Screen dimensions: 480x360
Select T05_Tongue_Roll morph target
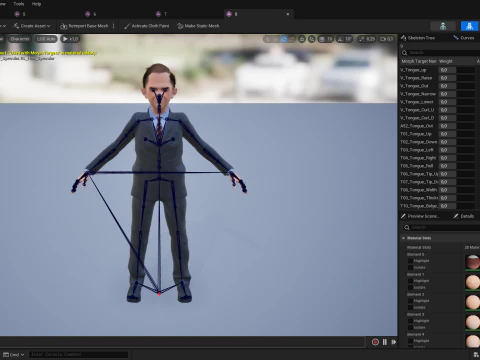[417, 166]
